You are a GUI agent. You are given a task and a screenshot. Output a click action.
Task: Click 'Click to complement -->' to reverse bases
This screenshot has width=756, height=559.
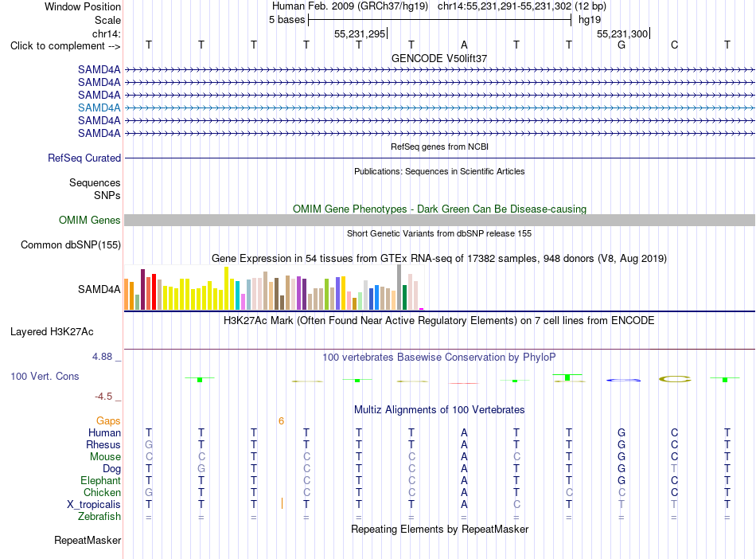point(65,46)
